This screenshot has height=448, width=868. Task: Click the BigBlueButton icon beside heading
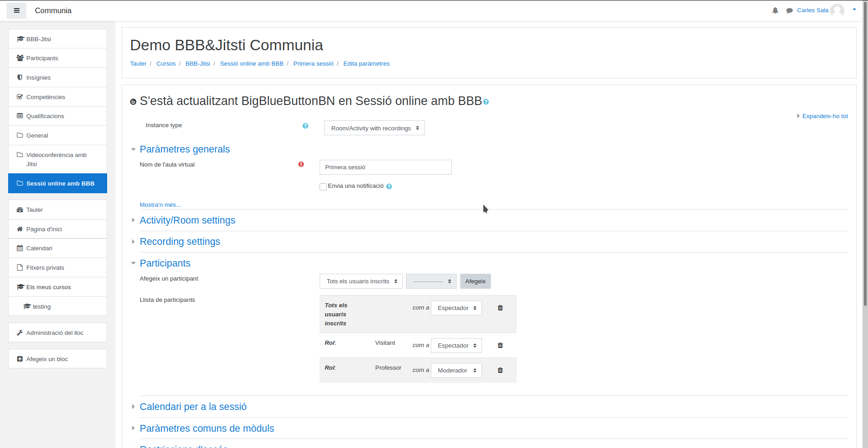pyautogui.click(x=133, y=102)
